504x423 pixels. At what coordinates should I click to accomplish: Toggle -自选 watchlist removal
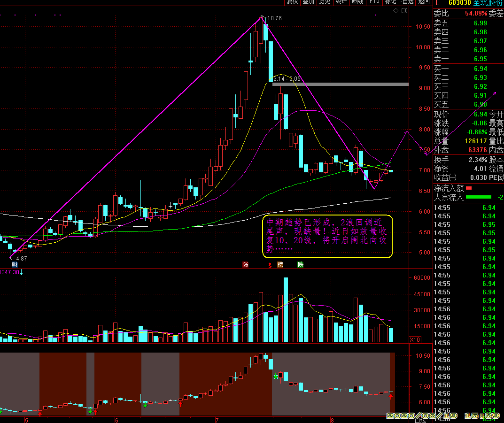407,2
